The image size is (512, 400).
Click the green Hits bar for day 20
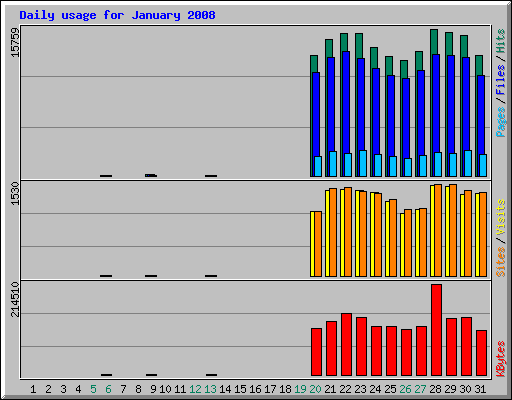coord(314,63)
